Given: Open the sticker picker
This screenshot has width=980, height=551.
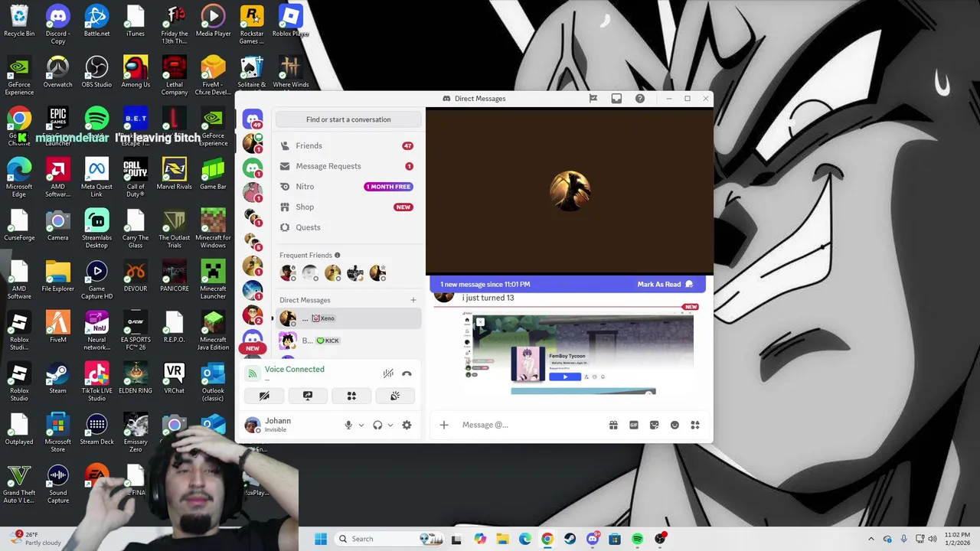Looking at the screenshot, I should click(654, 425).
